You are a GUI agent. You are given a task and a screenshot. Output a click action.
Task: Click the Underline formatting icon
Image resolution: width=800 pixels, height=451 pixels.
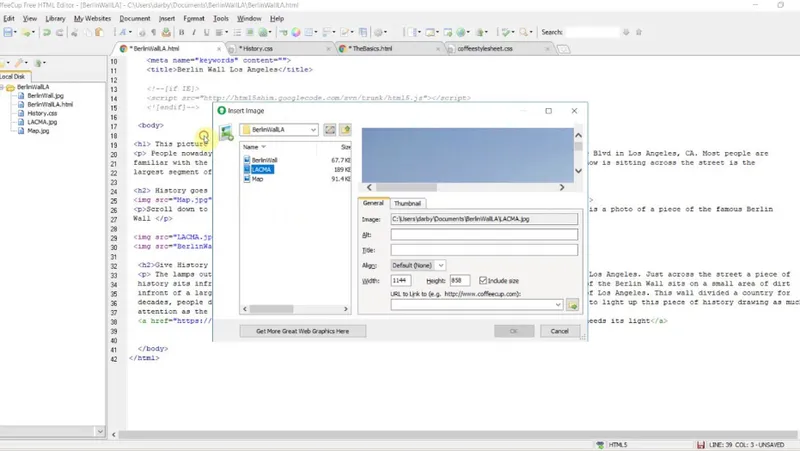[x=206, y=32]
